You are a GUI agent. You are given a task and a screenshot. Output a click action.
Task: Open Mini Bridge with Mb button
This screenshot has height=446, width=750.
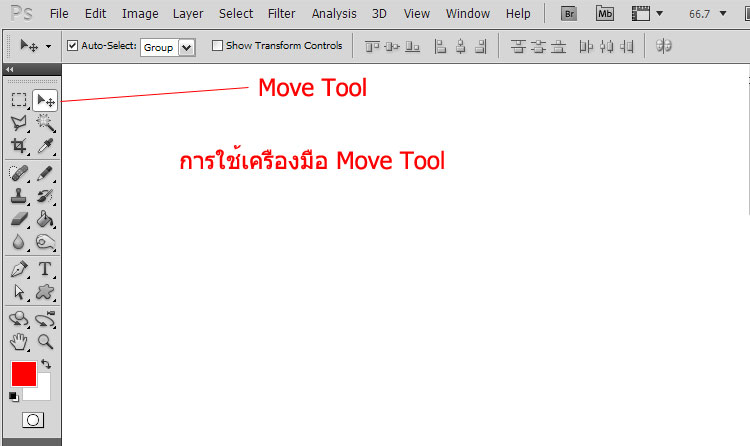pos(605,14)
